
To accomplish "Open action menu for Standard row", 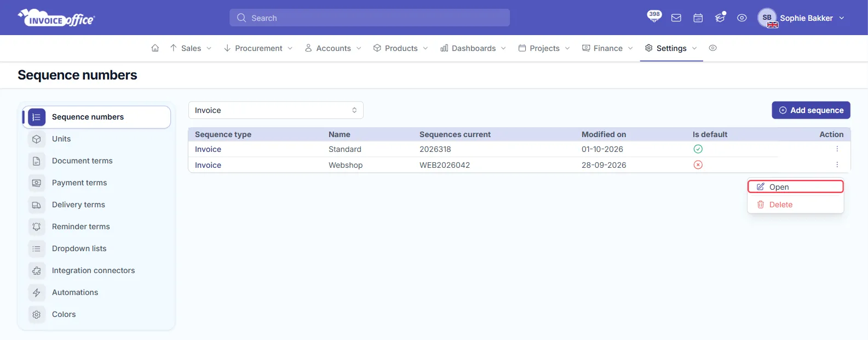I will tap(837, 149).
